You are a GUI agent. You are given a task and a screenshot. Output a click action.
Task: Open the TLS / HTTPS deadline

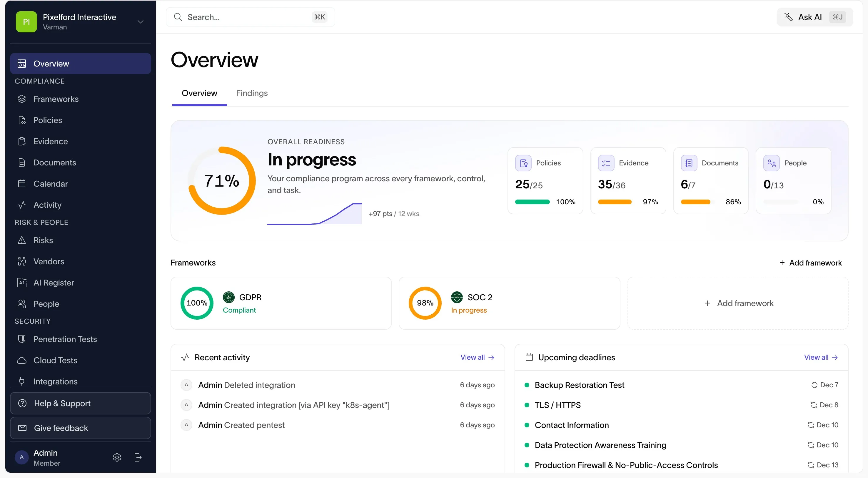coord(681,405)
